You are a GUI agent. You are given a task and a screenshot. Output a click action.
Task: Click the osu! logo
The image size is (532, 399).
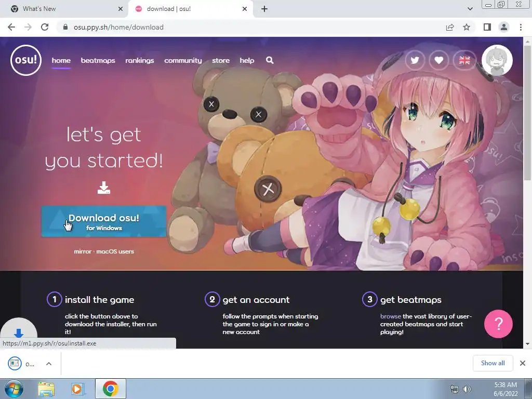(x=26, y=60)
